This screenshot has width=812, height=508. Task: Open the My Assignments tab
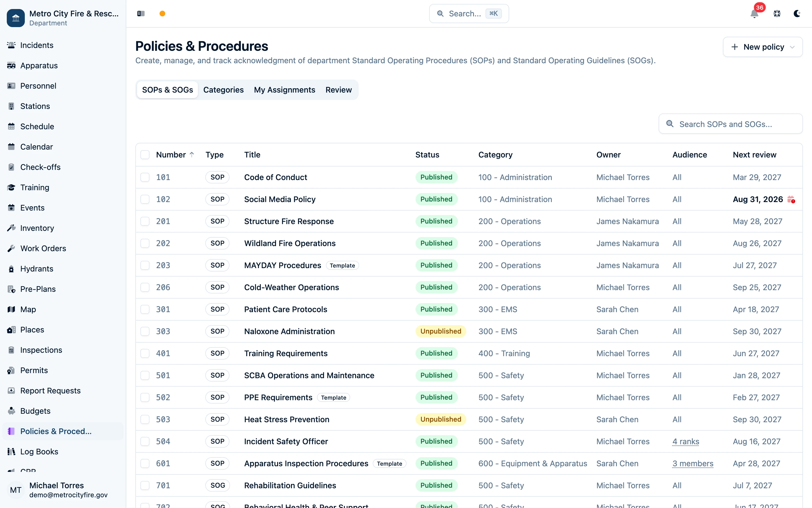coord(284,90)
